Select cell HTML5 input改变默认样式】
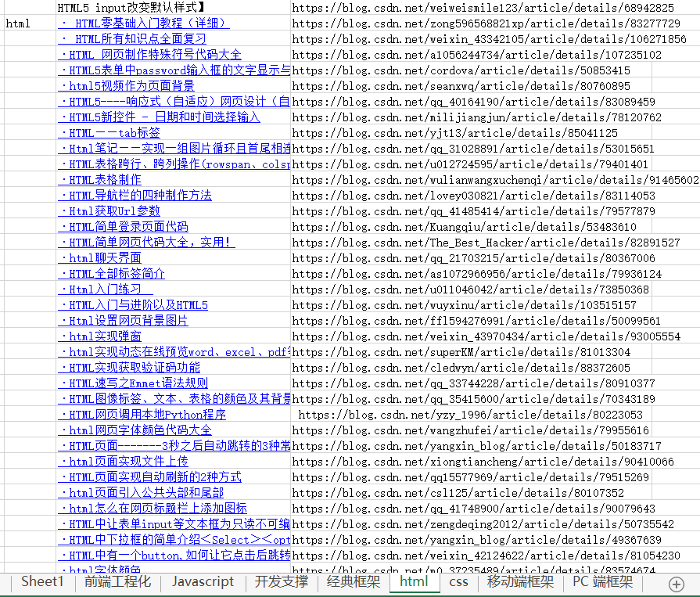 click(173, 8)
